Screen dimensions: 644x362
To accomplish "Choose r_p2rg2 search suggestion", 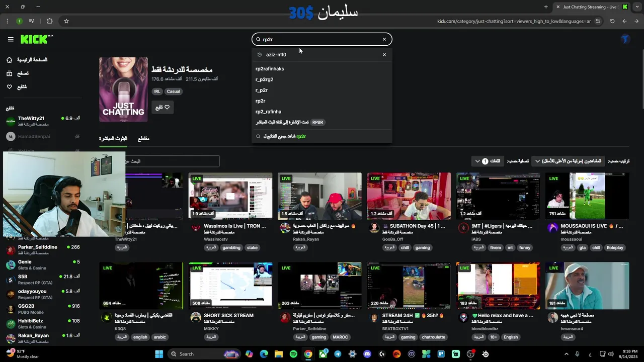I will point(322,79).
